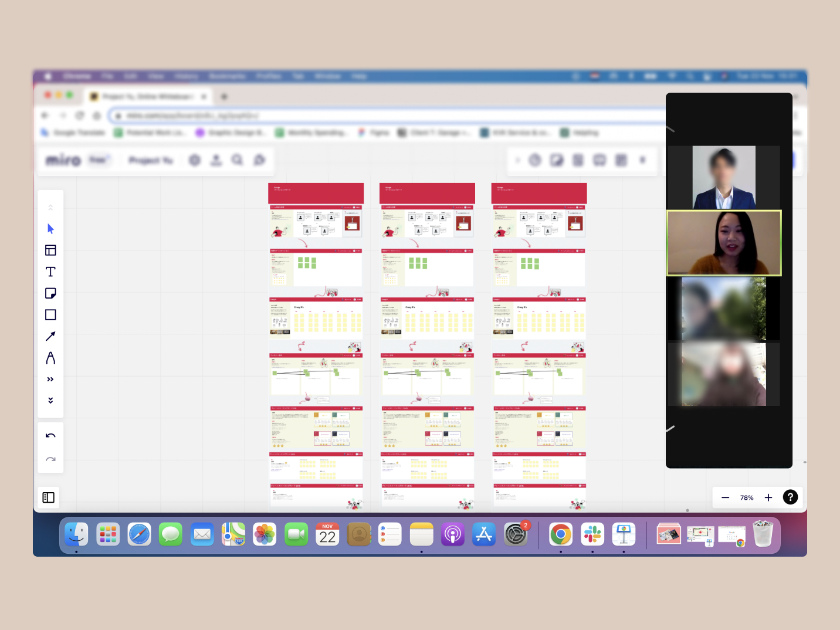
Task: Click the red header of the middle workshop frame
Action: 427,193
